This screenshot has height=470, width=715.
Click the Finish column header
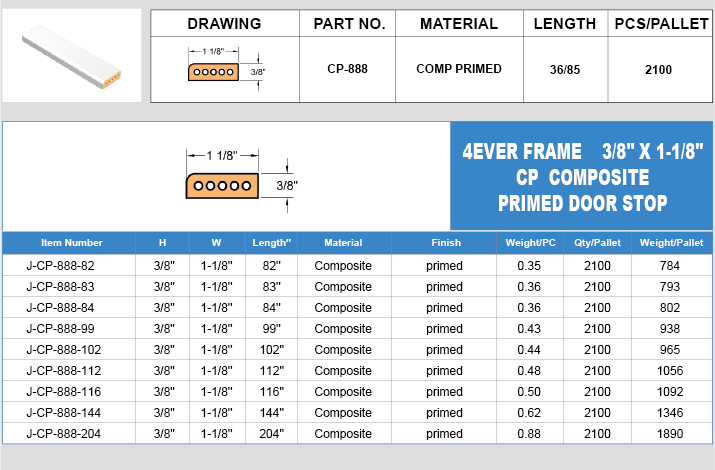click(446, 243)
